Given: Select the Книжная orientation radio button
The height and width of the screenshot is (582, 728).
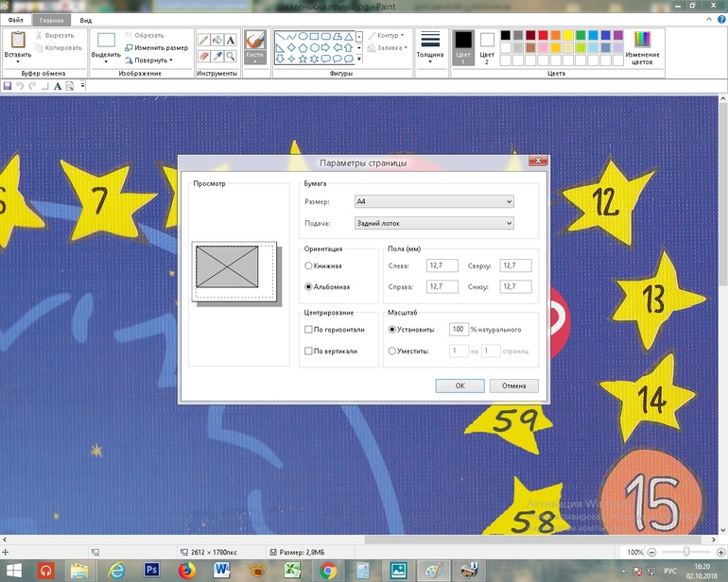Looking at the screenshot, I should click(308, 266).
